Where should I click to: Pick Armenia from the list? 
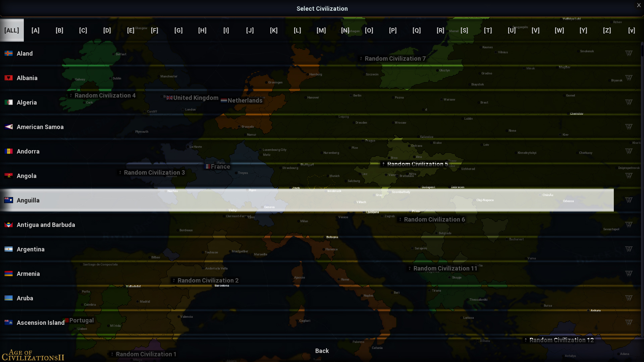click(307, 274)
